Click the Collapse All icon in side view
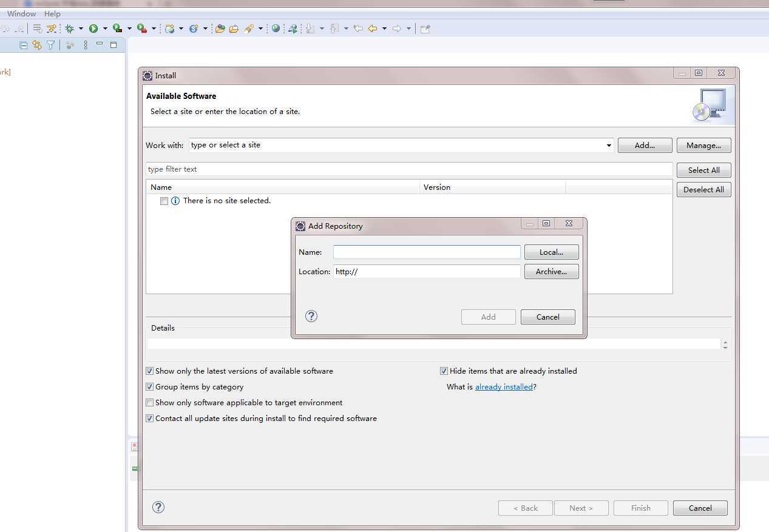 [x=24, y=45]
